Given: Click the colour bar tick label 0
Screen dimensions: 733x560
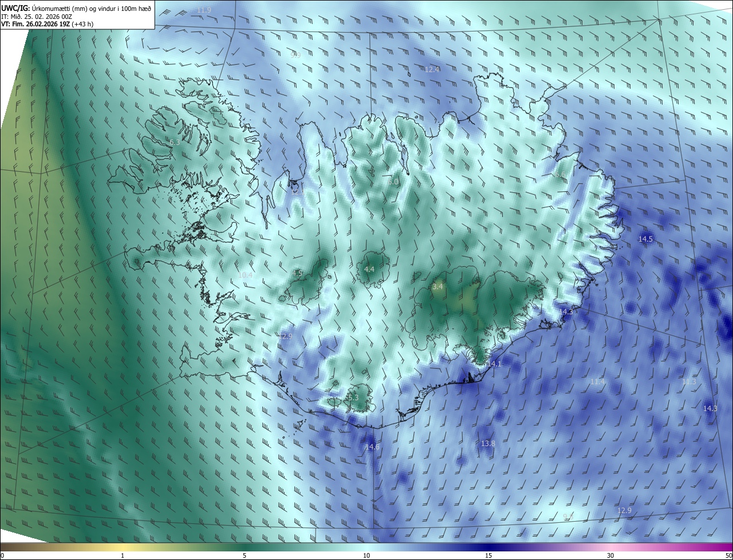Looking at the screenshot, I should [2, 555].
